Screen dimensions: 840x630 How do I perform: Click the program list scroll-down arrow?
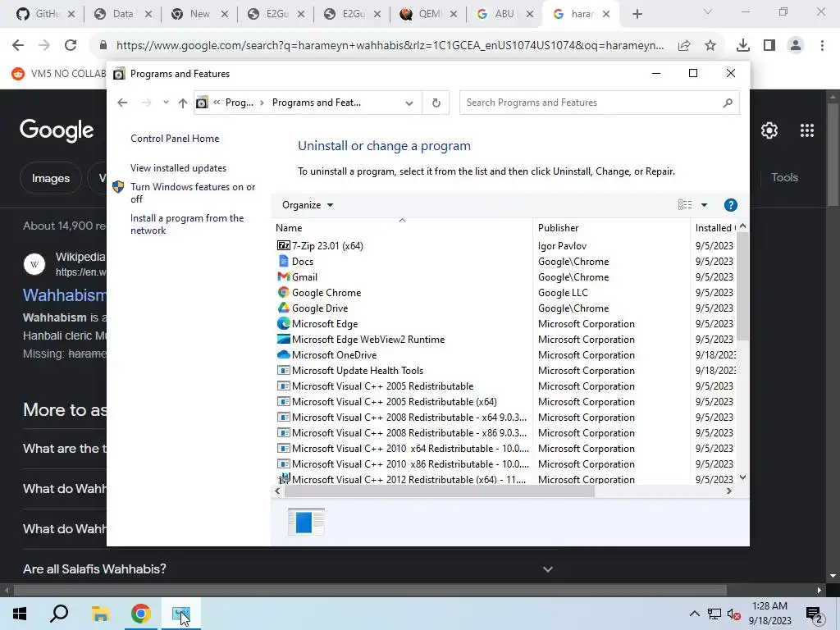pyautogui.click(x=742, y=477)
